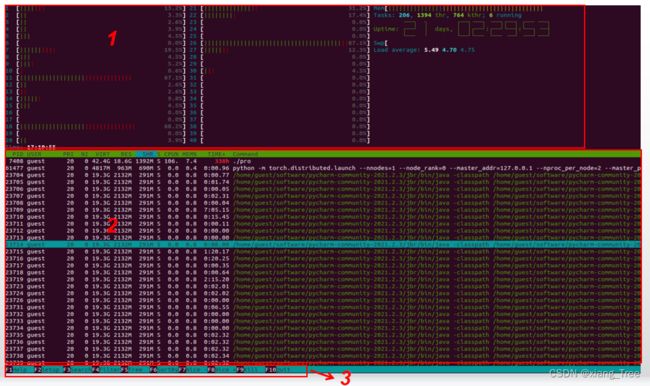Select process row with PID 23731
This screenshot has width=650, height=386.
(323, 307)
